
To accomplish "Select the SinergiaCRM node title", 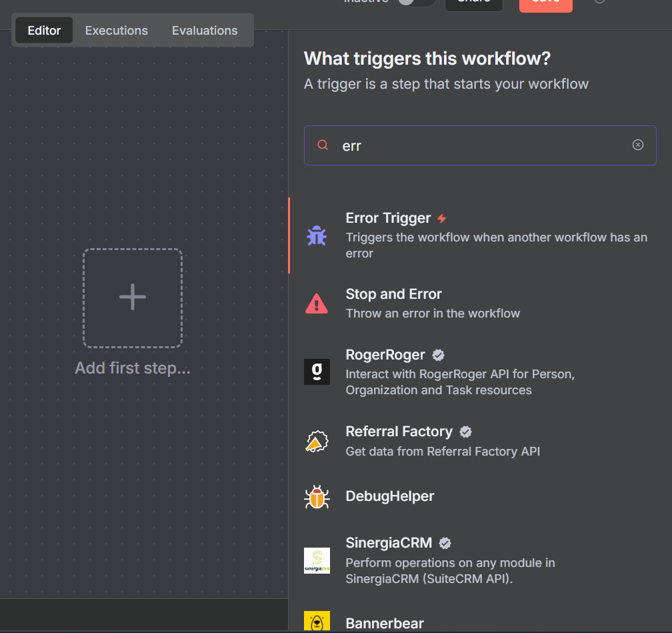I will point(389,543).
